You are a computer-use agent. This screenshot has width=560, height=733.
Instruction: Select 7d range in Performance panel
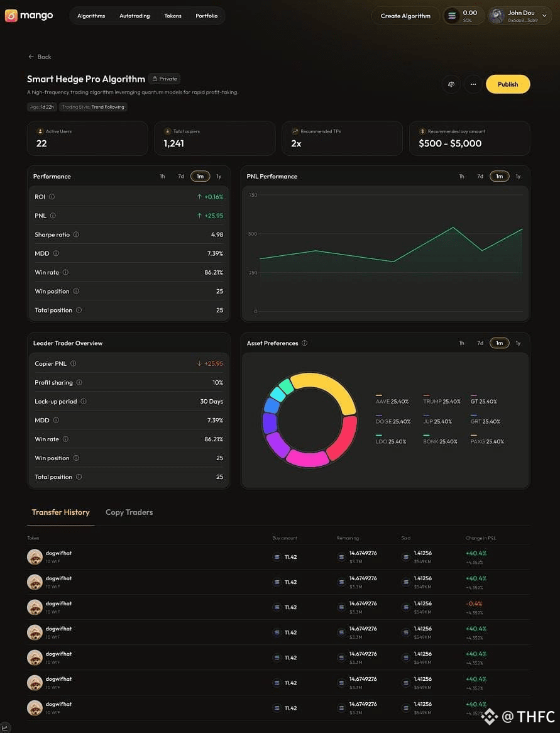[x=181, y=176]
